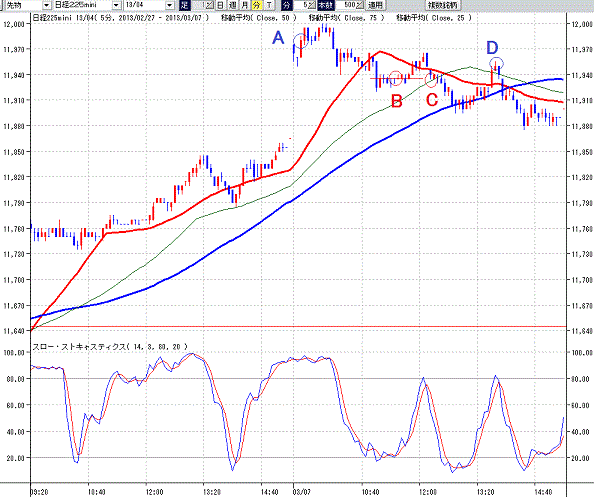Click the chart title 日経225mini 13/04 text
This screenshot has height=497, width=594.
point(63,18)
